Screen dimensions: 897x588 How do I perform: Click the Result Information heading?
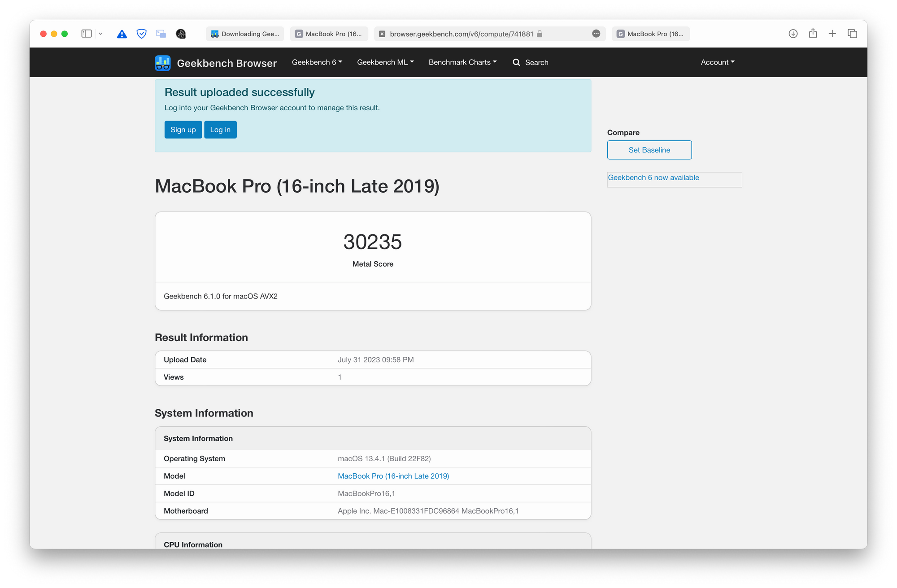(201, 337)
